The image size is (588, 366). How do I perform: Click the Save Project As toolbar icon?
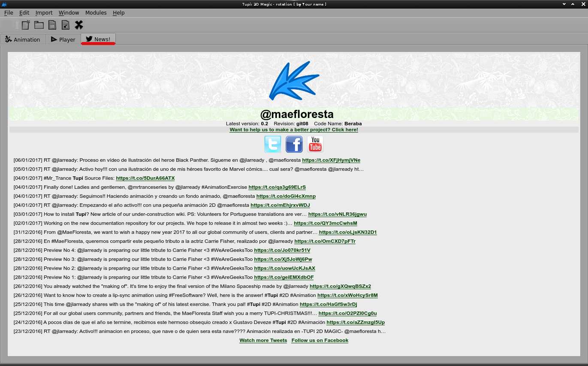coord(66,25)
